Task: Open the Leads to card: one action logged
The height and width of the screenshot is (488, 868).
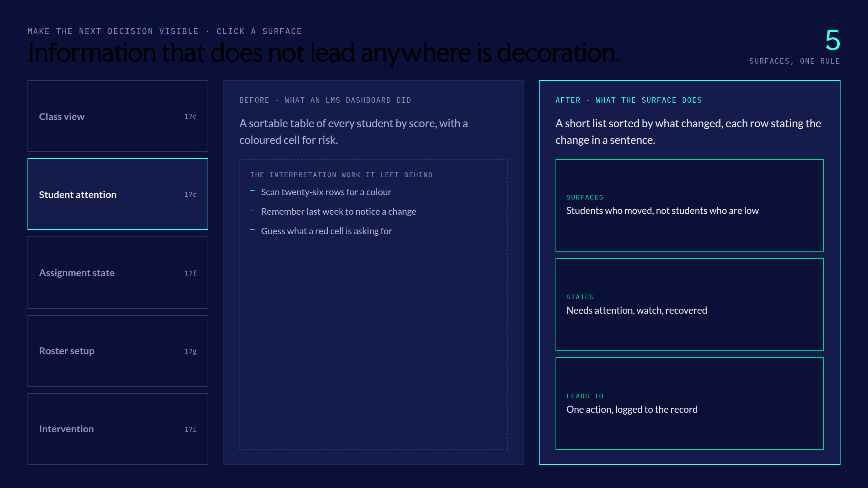Action: (x=689, y=403)
